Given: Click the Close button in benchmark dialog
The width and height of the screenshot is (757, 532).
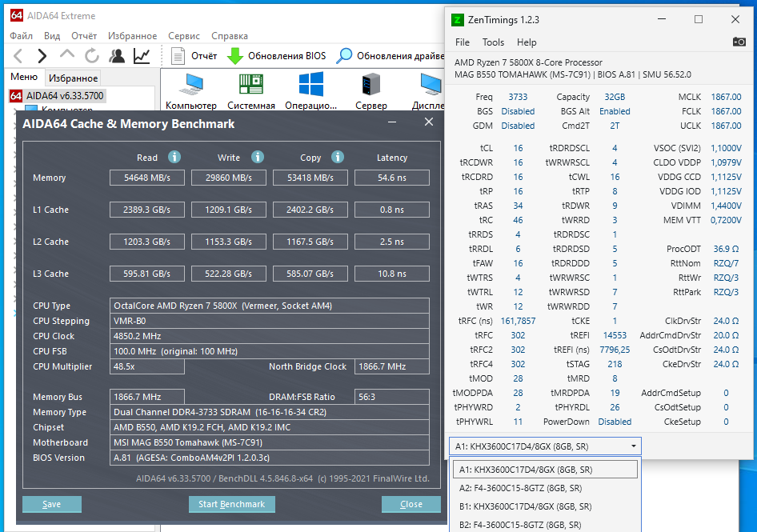Looking at the screenshot, I should pos(411,504).
